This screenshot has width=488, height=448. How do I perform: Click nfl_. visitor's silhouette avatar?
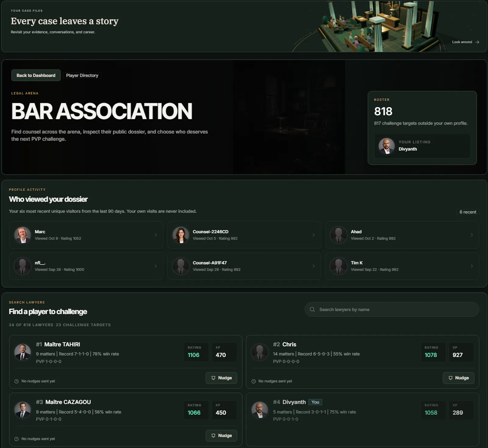(x=23, y=266)
